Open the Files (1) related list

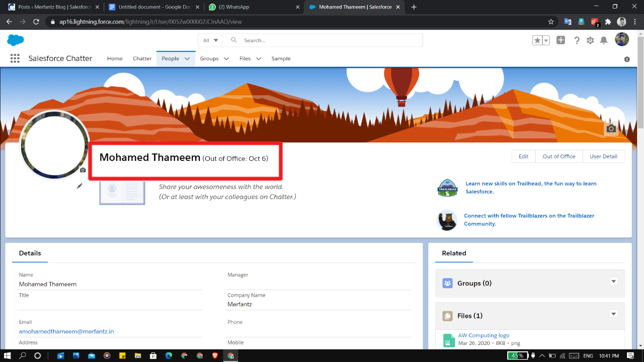(470, 316)
